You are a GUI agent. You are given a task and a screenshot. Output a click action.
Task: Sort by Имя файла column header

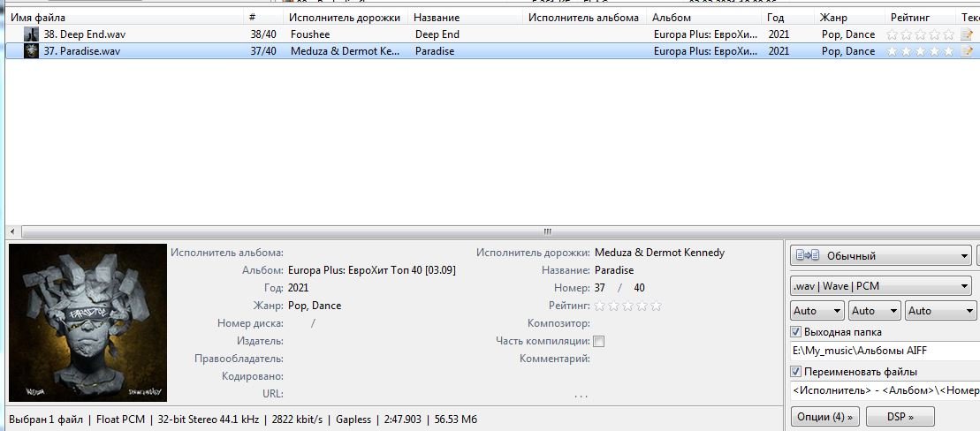pyautogui.click(x=125, y=18)
